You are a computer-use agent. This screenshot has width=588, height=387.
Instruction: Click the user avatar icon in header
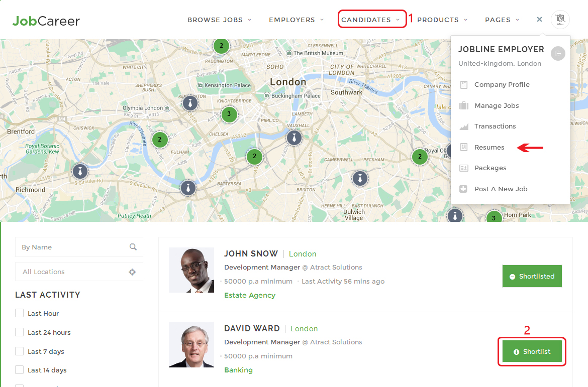(x=560, y=20)
